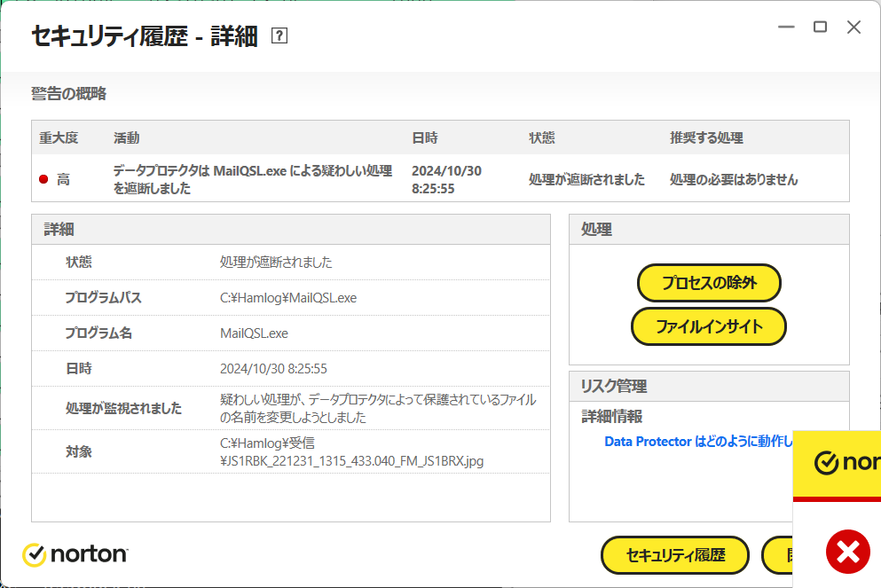Viewport: 881px width, 588px height.
Task: Open ファイルインサイト for this program
Action: 709,326
